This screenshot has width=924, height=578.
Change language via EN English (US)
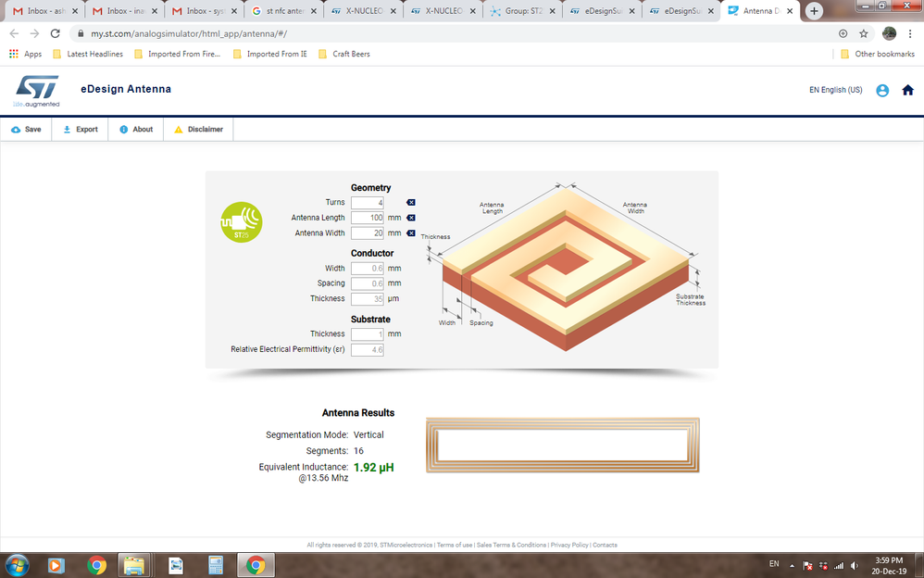coord(835,90)
